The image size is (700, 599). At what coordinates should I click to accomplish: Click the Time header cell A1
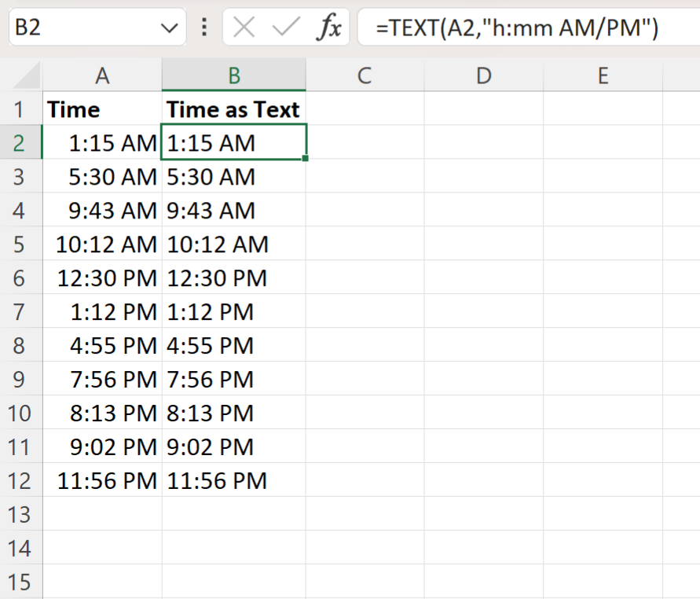(x=102, y=109)
